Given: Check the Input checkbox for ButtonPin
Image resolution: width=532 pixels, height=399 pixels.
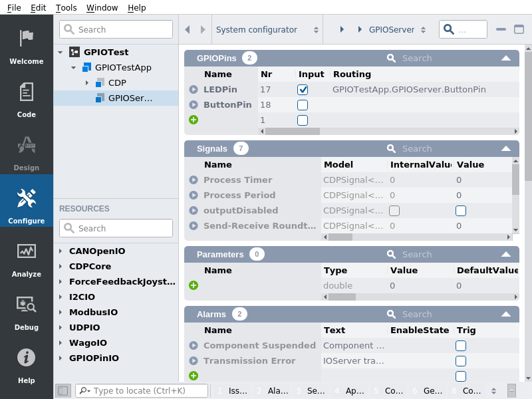Looking at the screenshot, I should pyautogui.click(x=303, y=105).
